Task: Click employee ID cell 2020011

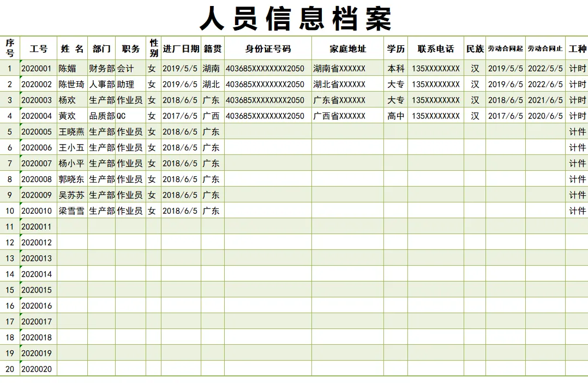Action: click(x=39, y=226)
